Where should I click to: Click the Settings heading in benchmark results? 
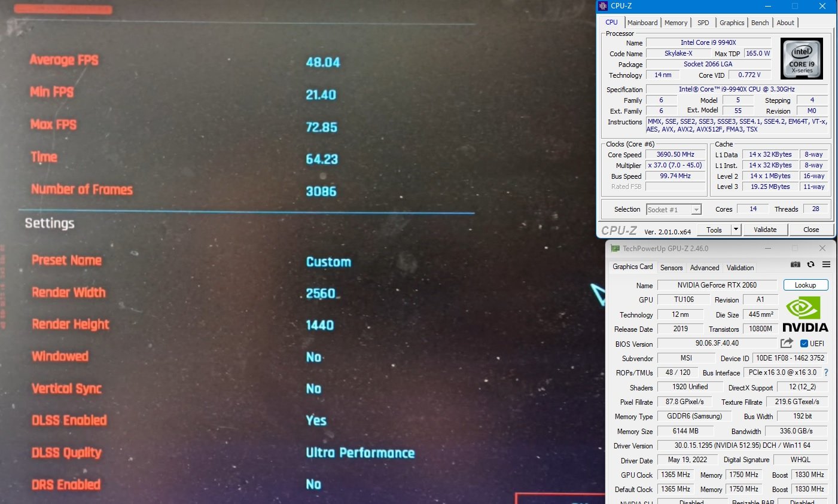coord(50,224)
